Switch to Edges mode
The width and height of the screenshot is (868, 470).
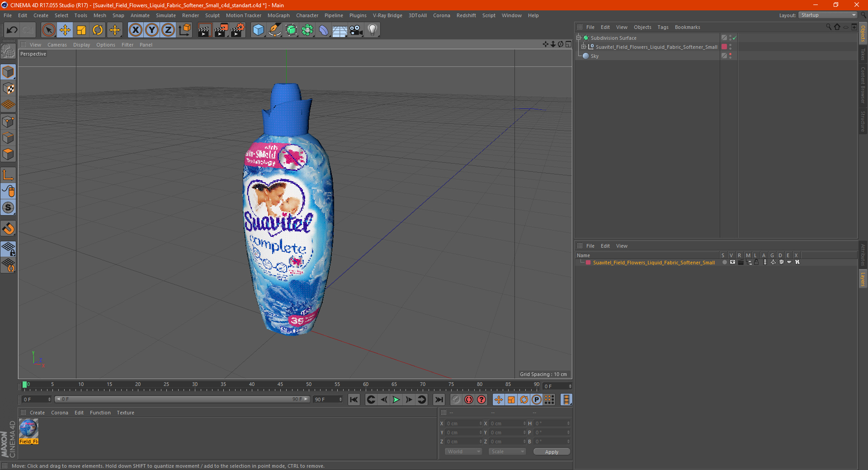click(x=8, y=138)
